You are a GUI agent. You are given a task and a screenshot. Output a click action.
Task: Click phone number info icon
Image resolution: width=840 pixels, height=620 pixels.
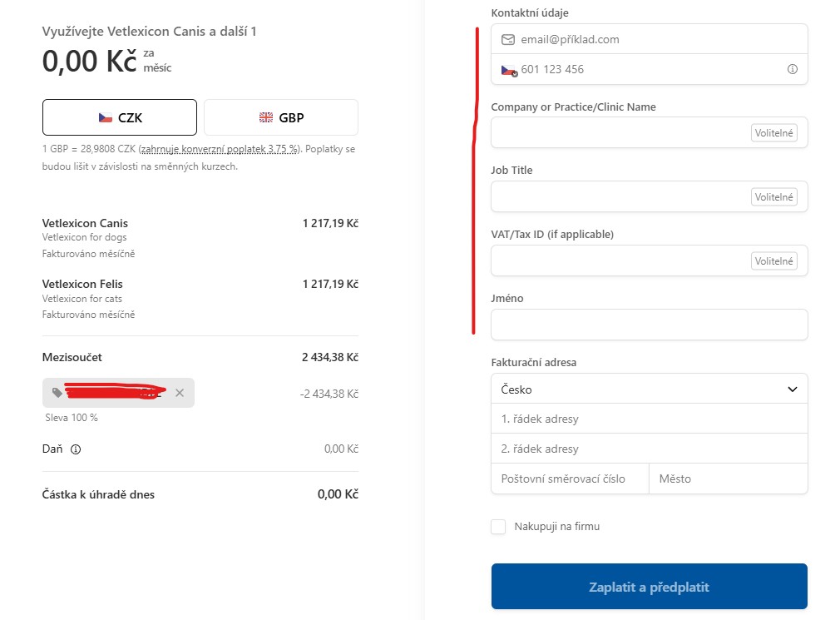[793, 69]
